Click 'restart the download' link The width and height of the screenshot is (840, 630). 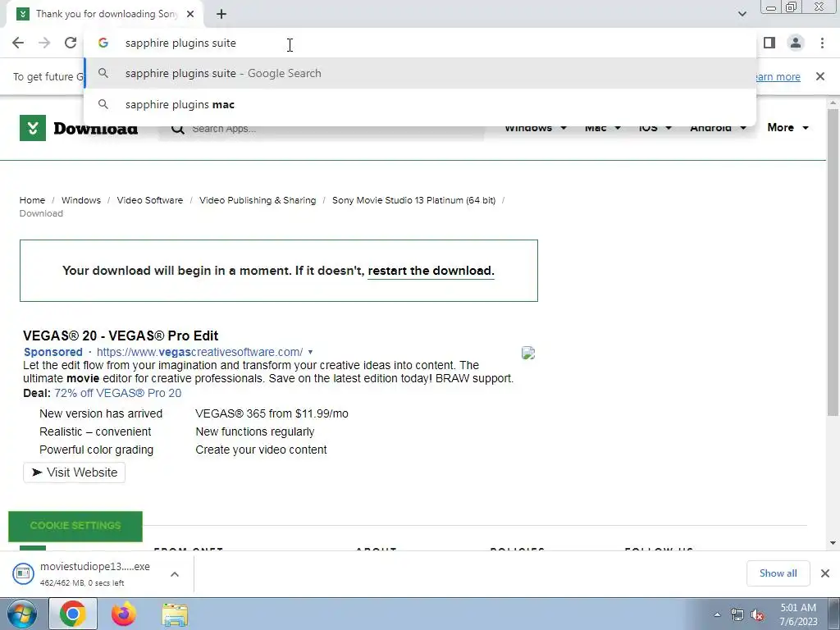tap(431, 271)
